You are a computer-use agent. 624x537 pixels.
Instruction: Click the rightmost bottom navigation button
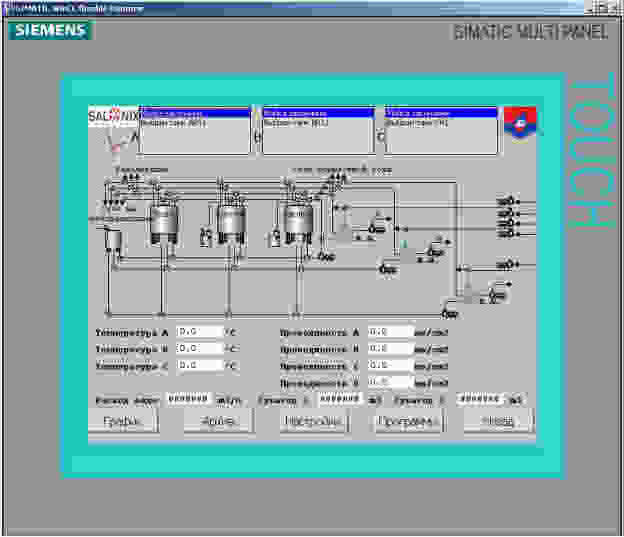pos(499,421)
